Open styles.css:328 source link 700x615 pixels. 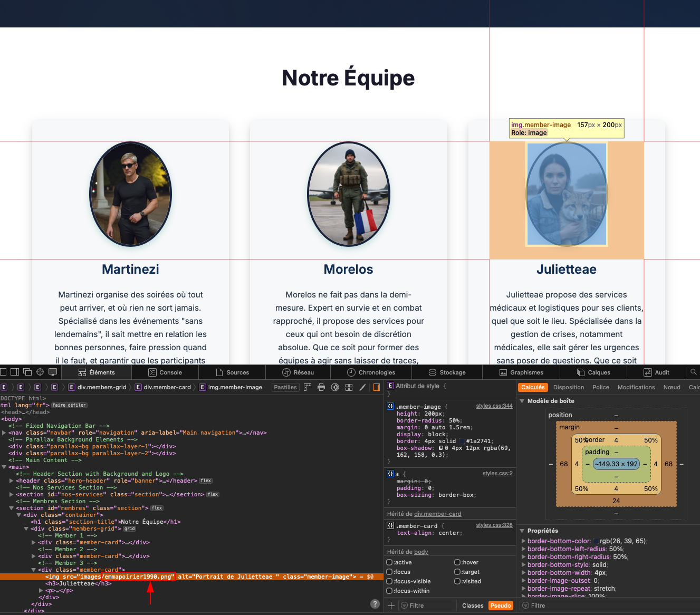(494, 525)
